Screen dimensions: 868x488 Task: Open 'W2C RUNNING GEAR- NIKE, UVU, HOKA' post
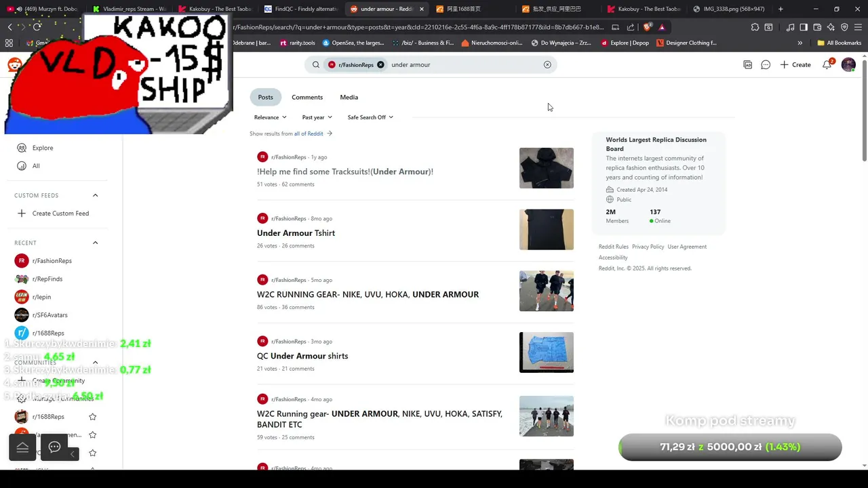368,294
